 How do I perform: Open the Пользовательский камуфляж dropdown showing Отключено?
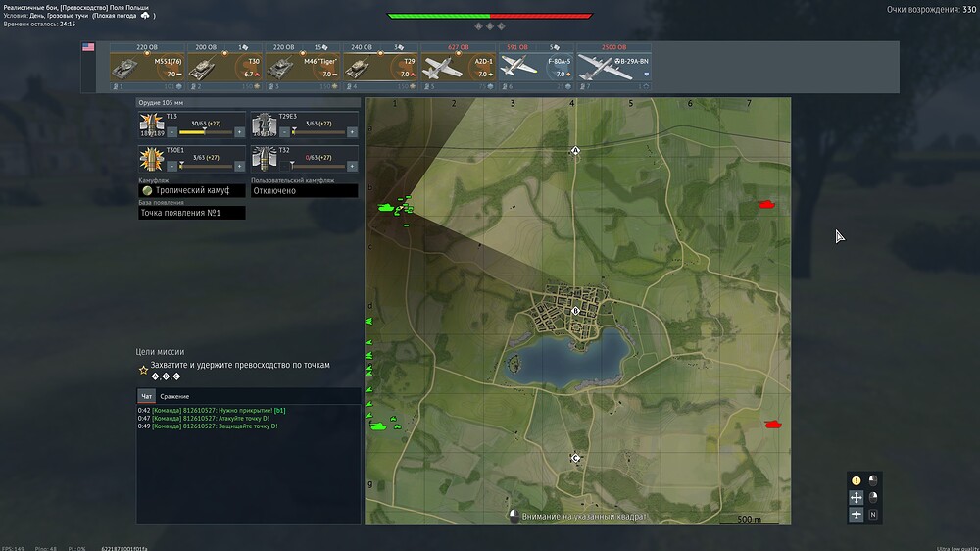(304, 191)
